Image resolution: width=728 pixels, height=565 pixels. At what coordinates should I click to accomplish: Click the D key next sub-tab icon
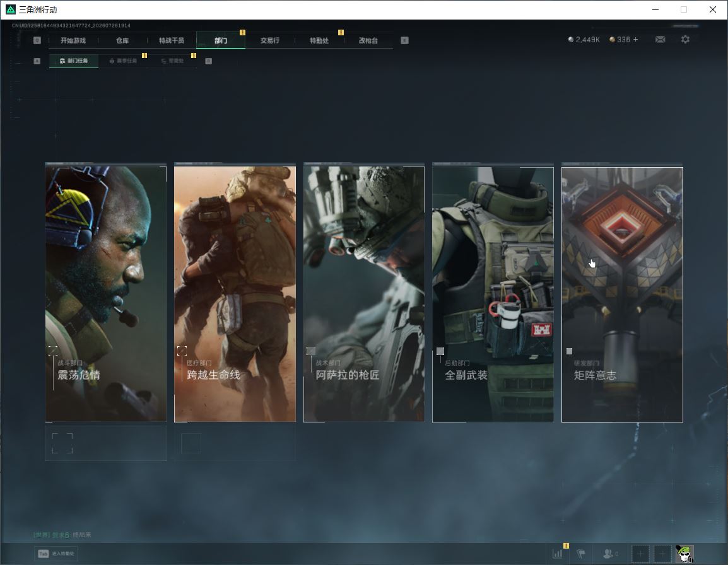pos(208,61)
